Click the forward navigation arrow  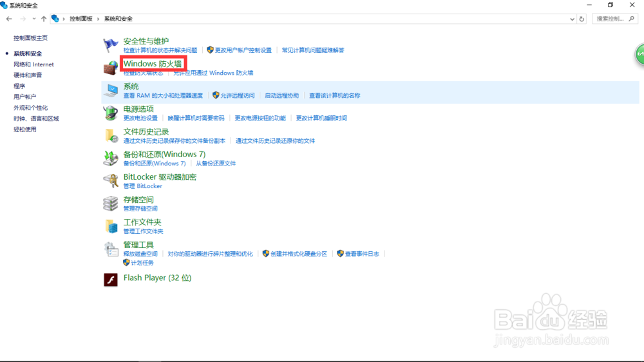[x=23, y=19]
